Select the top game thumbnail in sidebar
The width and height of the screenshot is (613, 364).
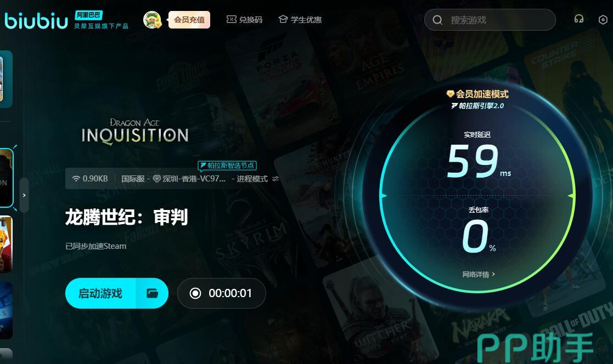pyautogui.click(x=6, y=79)
